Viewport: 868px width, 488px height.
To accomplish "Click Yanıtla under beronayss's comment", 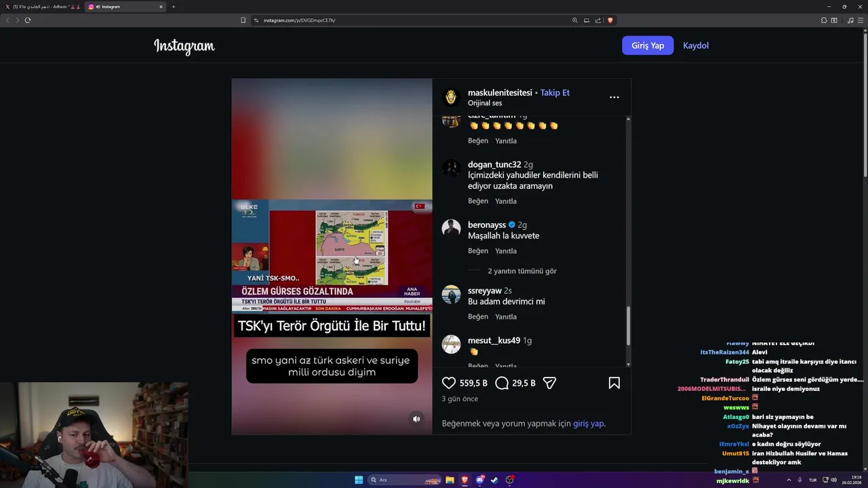I will 506,251.
